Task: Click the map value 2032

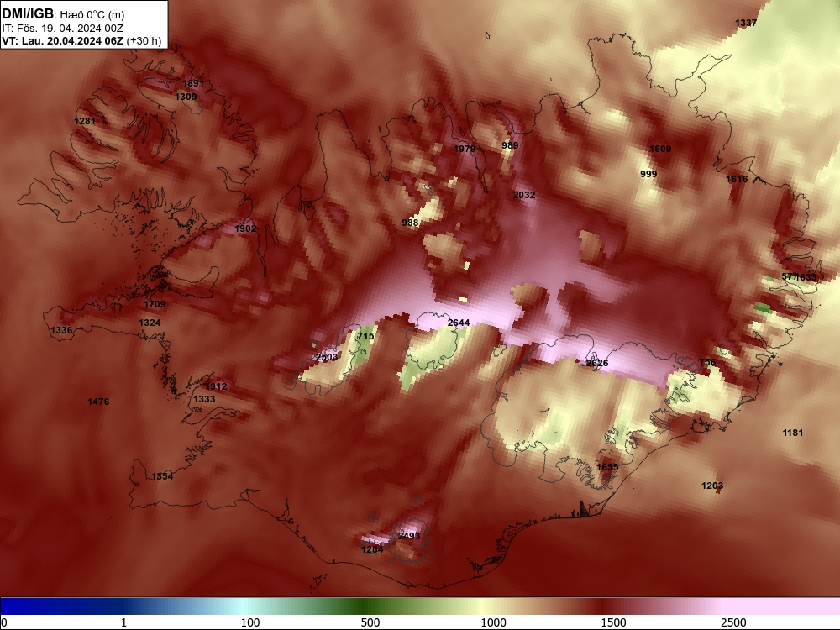Action: click(x=524, y=195)
